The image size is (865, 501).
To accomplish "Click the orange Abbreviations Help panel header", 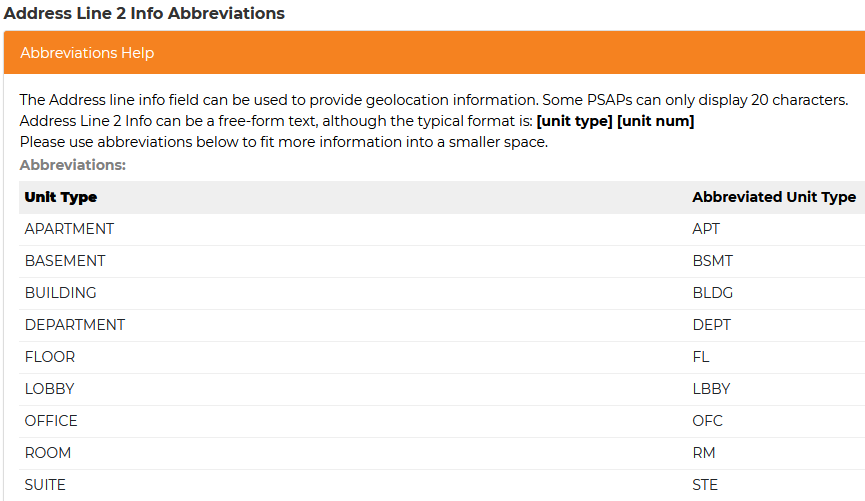I will [432, 53].
